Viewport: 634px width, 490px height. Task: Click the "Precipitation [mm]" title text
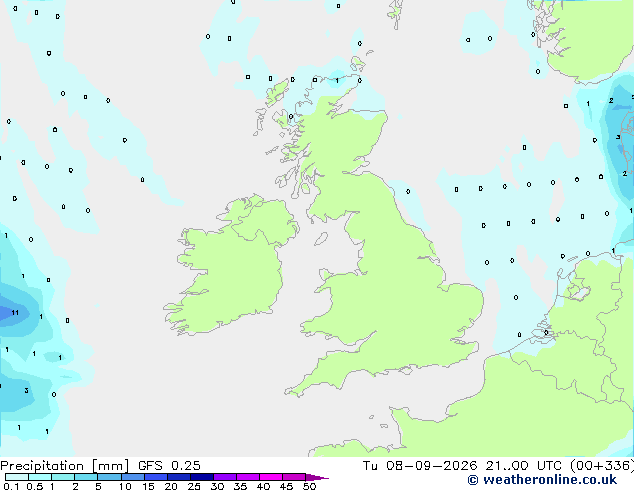65,466
